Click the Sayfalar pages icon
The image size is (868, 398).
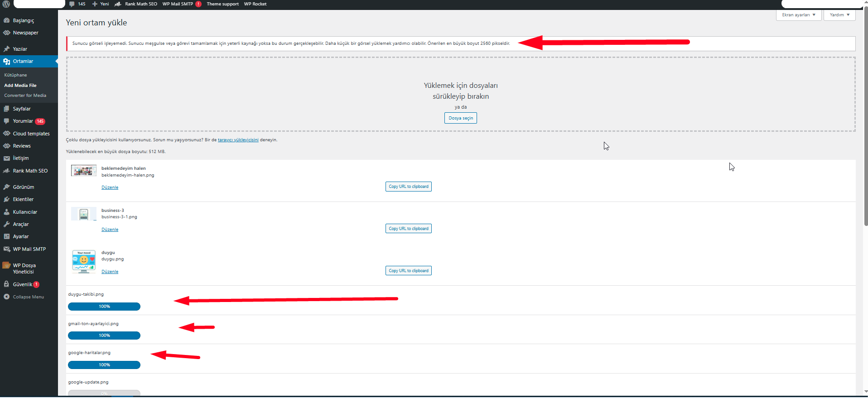click(x=6, y=109)
